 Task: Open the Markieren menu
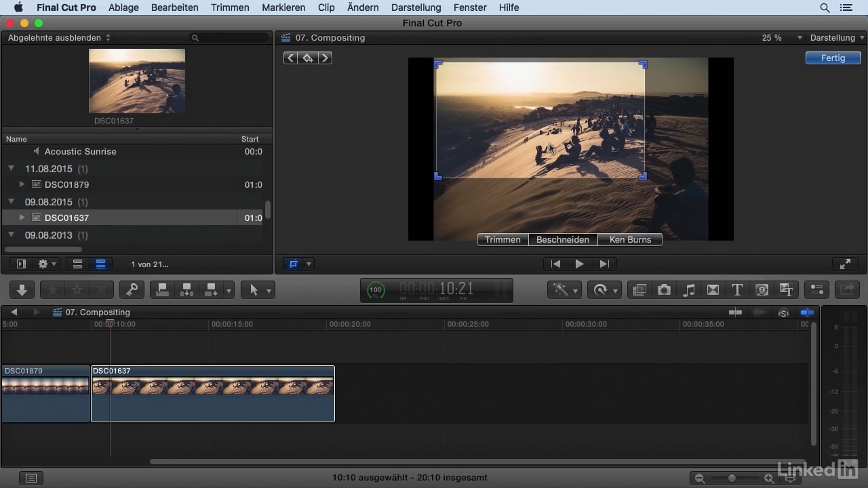283,7
